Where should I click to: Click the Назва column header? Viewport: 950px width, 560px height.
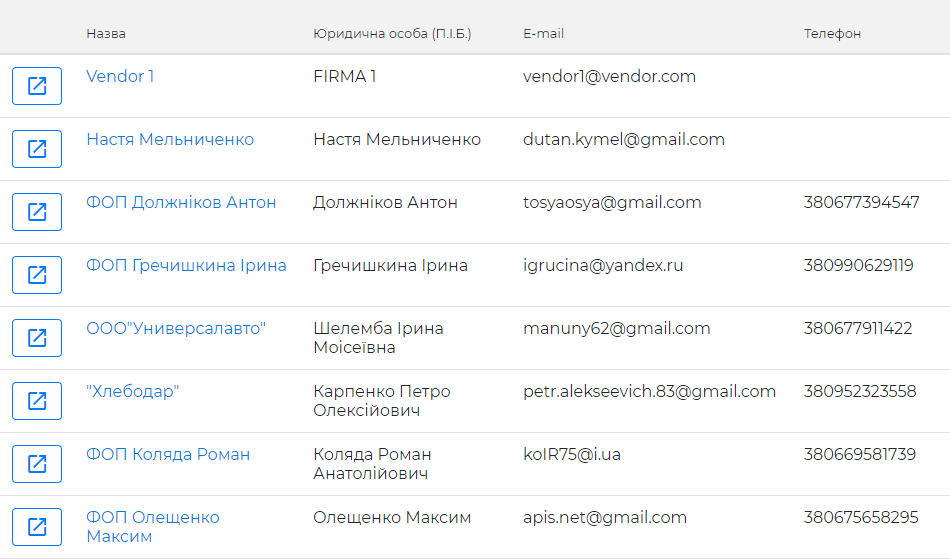tap(106, 34)
